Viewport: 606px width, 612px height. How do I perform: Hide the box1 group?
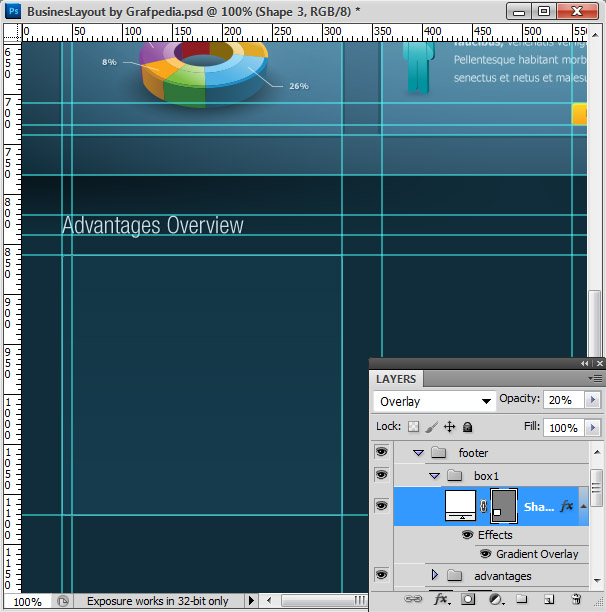click(381, 475)
